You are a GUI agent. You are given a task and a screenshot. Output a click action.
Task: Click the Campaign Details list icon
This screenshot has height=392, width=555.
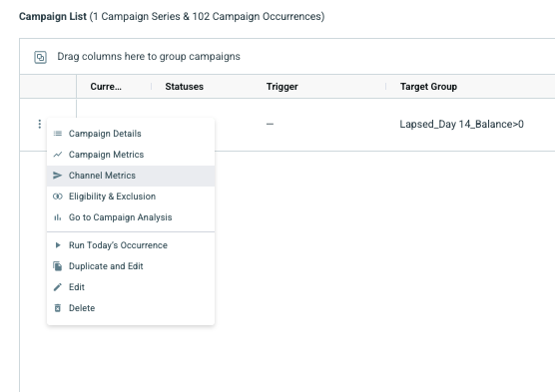(x=57, y=134)
